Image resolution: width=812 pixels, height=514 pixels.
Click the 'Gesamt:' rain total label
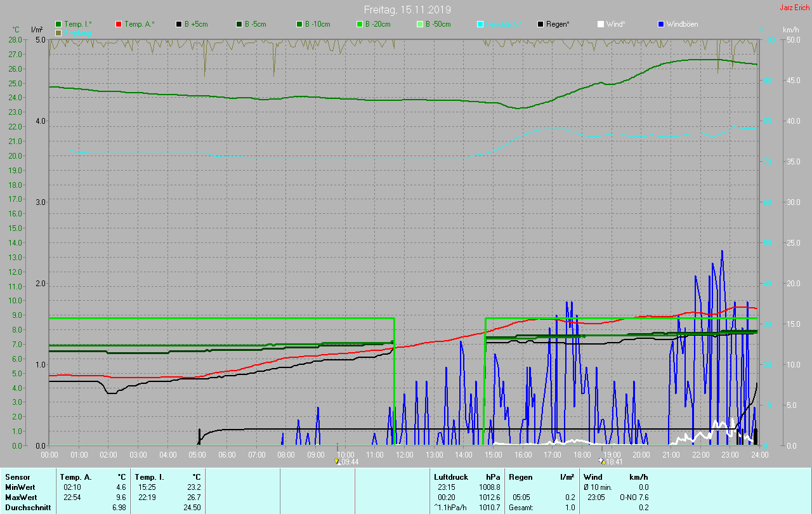pyautogui.click(x=521, y=508)
